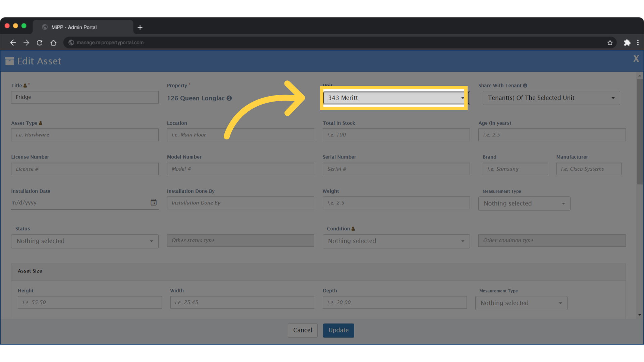Click the Cancel button
The height and width of the screenshot is (362, 644).
(302, 330)
